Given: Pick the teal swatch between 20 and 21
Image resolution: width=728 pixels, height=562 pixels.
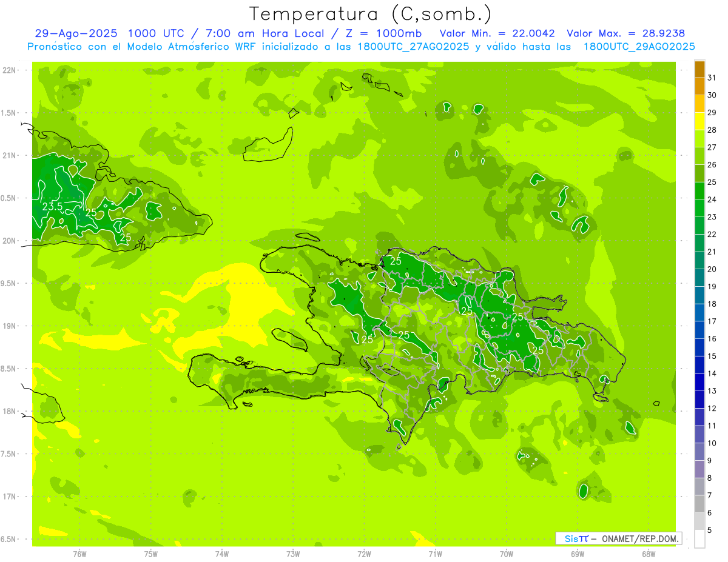Looking at the screenshot, I should 699,261.
